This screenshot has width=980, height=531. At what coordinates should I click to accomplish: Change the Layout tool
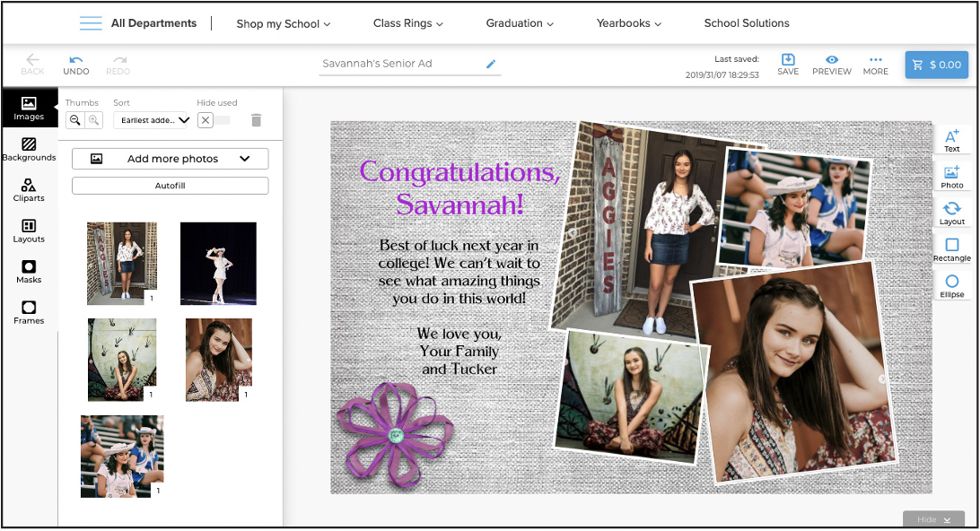tap(952, 213)
